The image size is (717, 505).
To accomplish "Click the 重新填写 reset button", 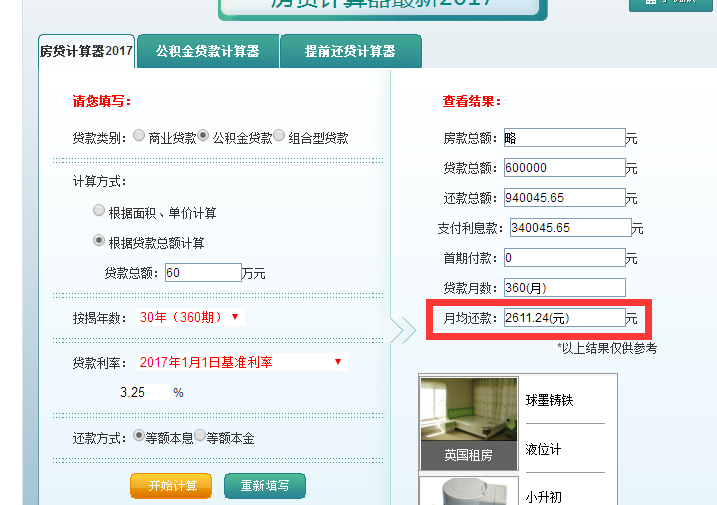I will point(265,486).
